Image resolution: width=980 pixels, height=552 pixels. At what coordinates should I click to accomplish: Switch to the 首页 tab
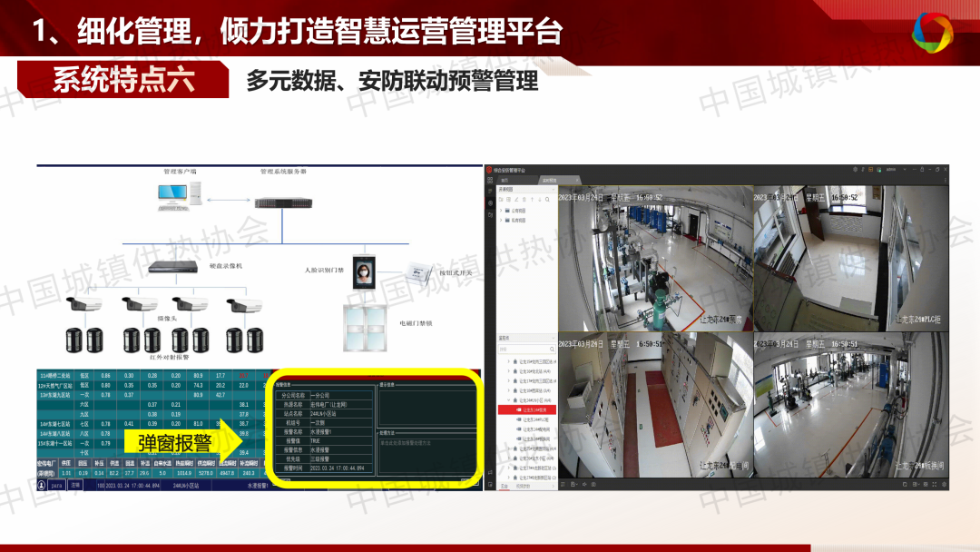coord(505,180)
